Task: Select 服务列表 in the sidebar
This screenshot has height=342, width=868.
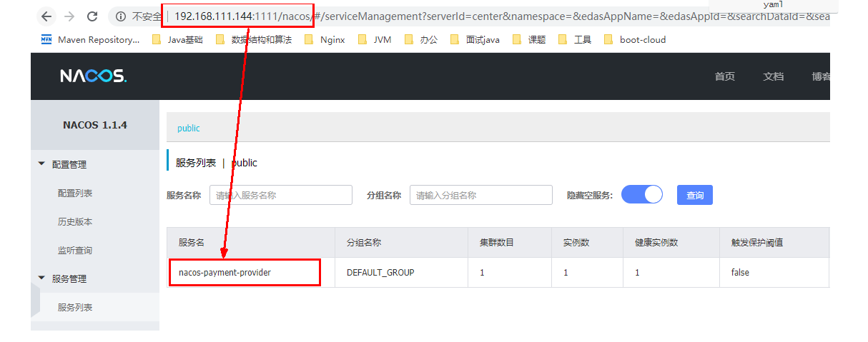Action: point(75,307)
